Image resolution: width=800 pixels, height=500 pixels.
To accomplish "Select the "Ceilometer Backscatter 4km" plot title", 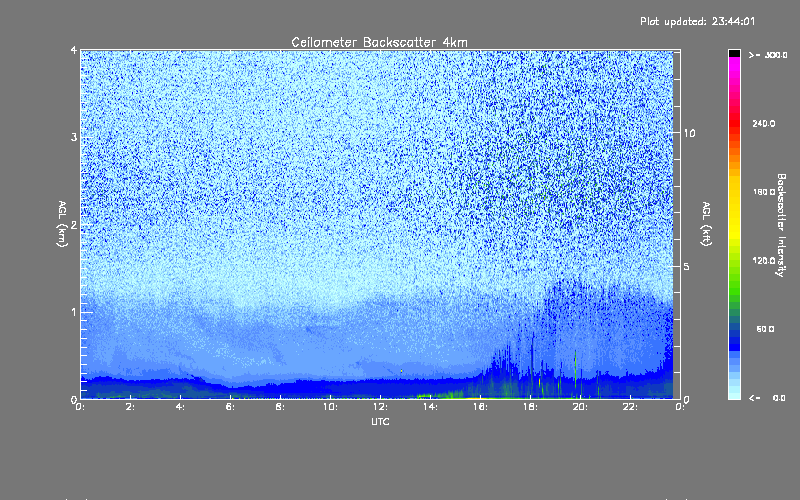I will (x=380, y=42).
